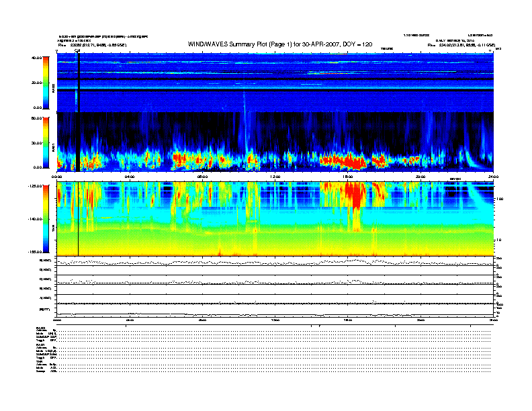Screen dimensions: 532x411
Task: Click the vertical TNR axis label
Action: coord(53,230)
